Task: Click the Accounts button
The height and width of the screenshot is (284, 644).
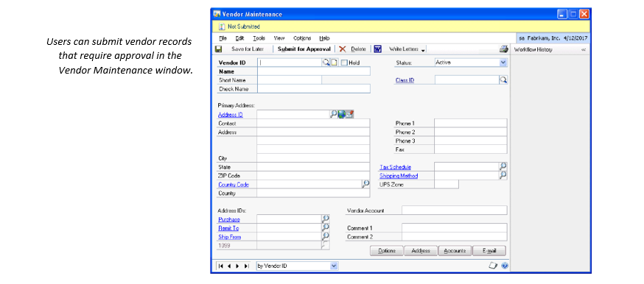Action: (x=455, y=251)
